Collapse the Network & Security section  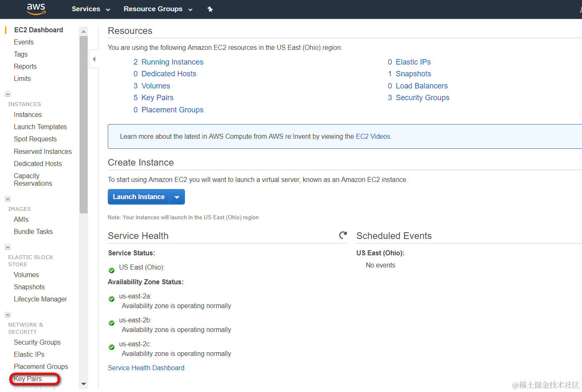coord(8,315)
